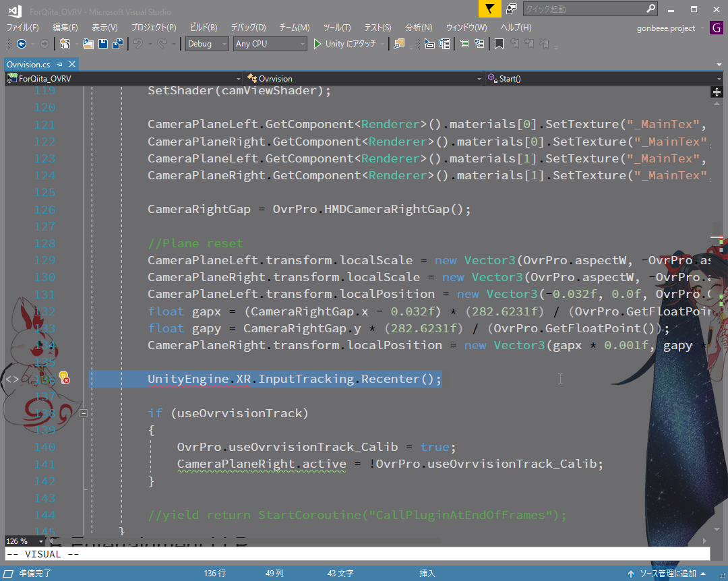
Task: Collapse the if block using the minus expander
Action: point(84,412)
